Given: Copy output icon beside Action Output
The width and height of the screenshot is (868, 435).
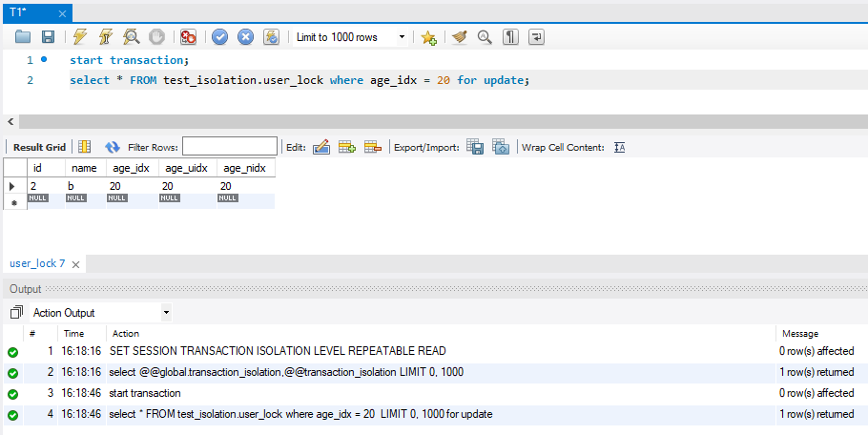Looking at the screenshot, I should 16,313.
